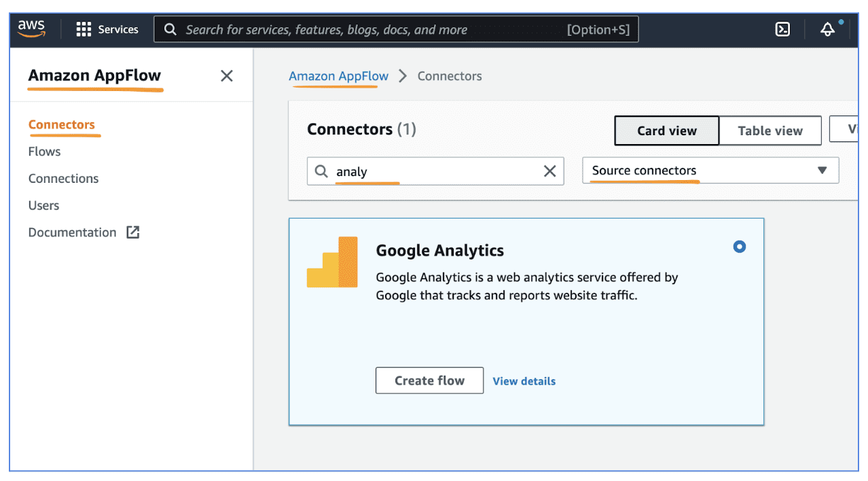Viewport: 868px width, 481px height.
Task: Select Connections from the sidebar
Action: tap(63, 178)
